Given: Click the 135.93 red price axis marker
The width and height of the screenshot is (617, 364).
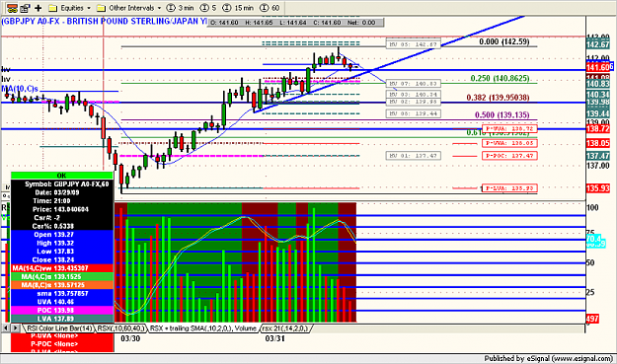Looking at the screenshot, I should pos(597,188).
